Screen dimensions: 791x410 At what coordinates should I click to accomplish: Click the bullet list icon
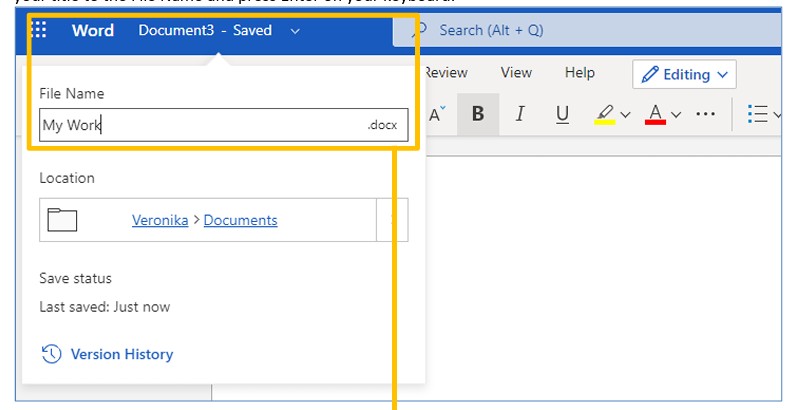756,115
